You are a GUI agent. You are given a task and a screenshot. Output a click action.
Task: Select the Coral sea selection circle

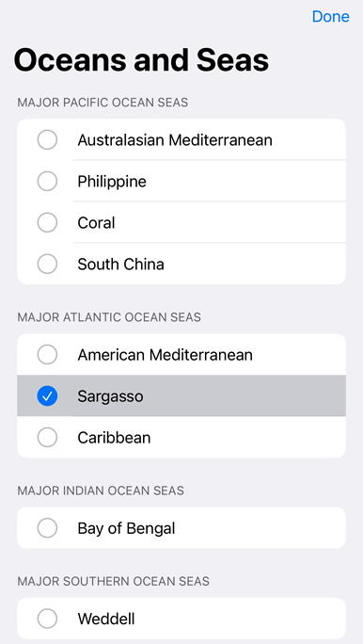[47, 222]
